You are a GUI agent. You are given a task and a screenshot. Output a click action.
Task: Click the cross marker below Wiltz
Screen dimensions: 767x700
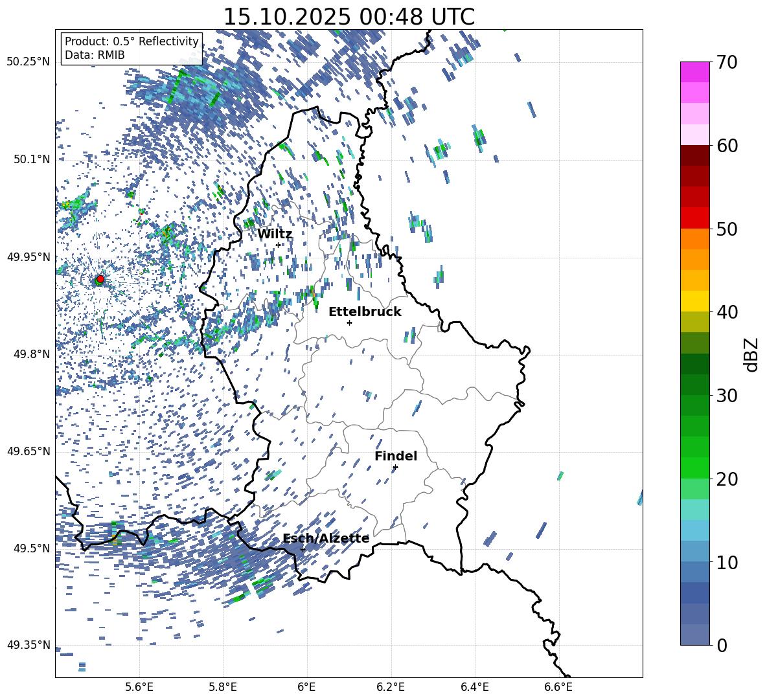[278, 245]
